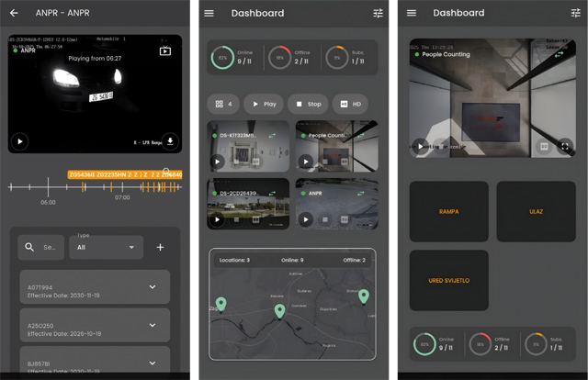
Task: Click the middle map location pin
Action: point(280,312)
